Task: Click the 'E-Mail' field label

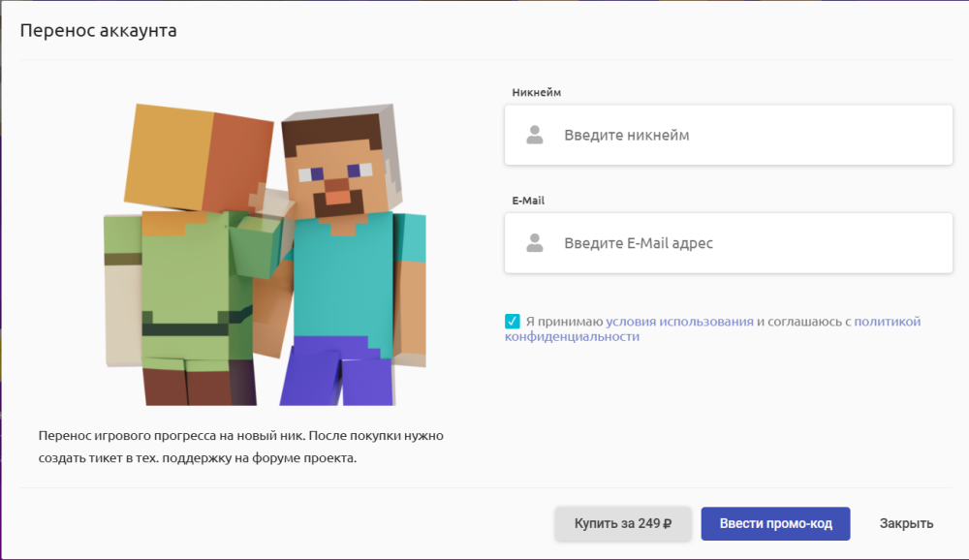Action: (528, 201)
